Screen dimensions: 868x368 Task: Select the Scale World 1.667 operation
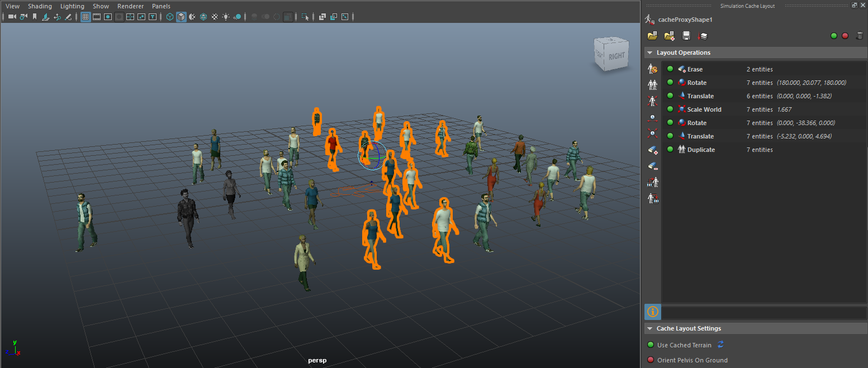[x=764, y=109]
